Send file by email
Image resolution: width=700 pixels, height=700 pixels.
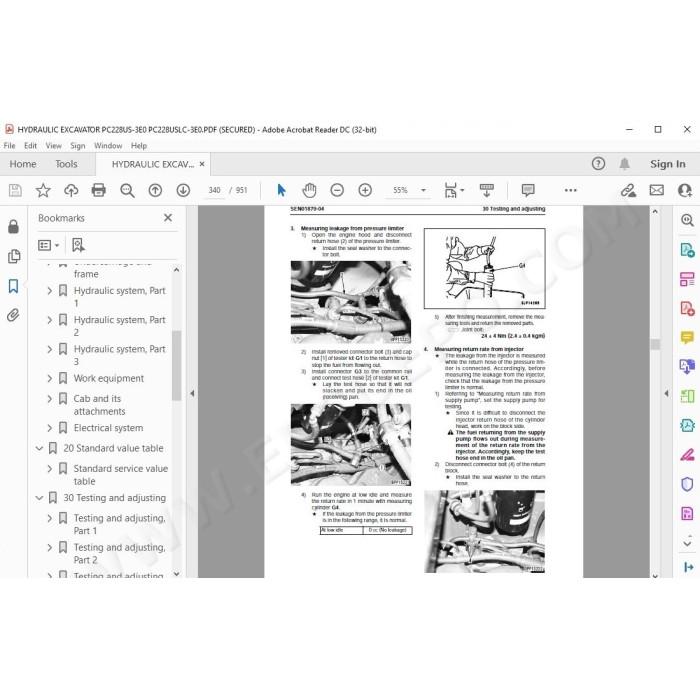point(657,191)
